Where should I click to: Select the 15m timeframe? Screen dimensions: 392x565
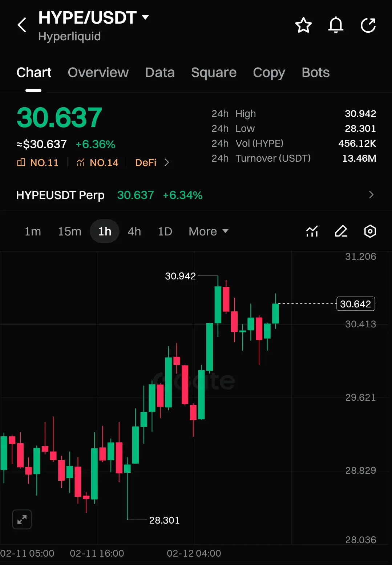(x=70, y=231)
